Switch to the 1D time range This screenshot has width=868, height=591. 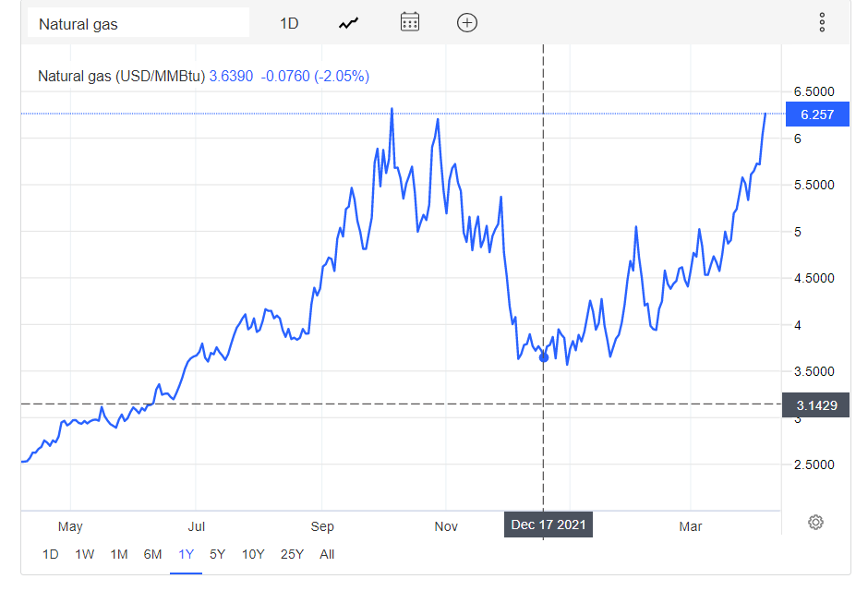(51, 554)
